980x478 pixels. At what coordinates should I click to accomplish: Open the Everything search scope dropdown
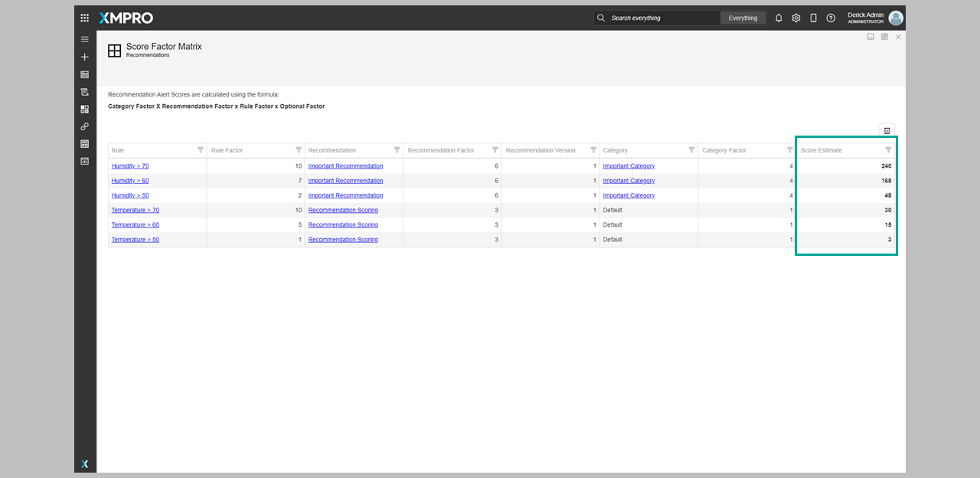click(743, 18)
